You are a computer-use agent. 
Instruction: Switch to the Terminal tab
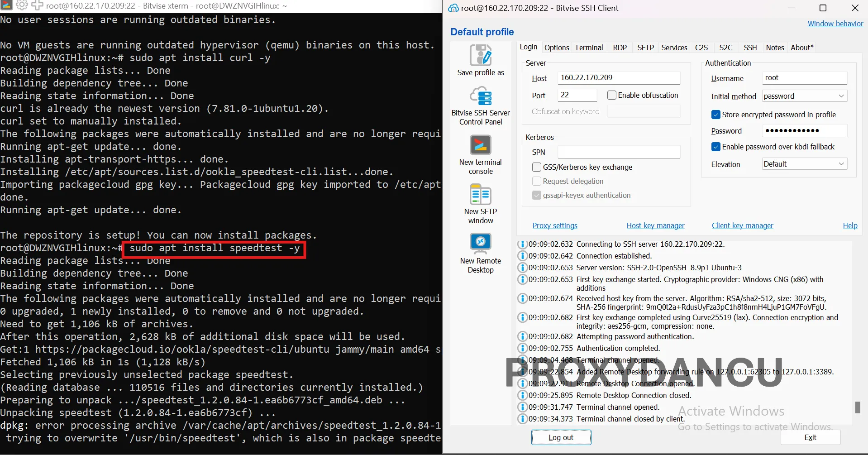(589, 48)
